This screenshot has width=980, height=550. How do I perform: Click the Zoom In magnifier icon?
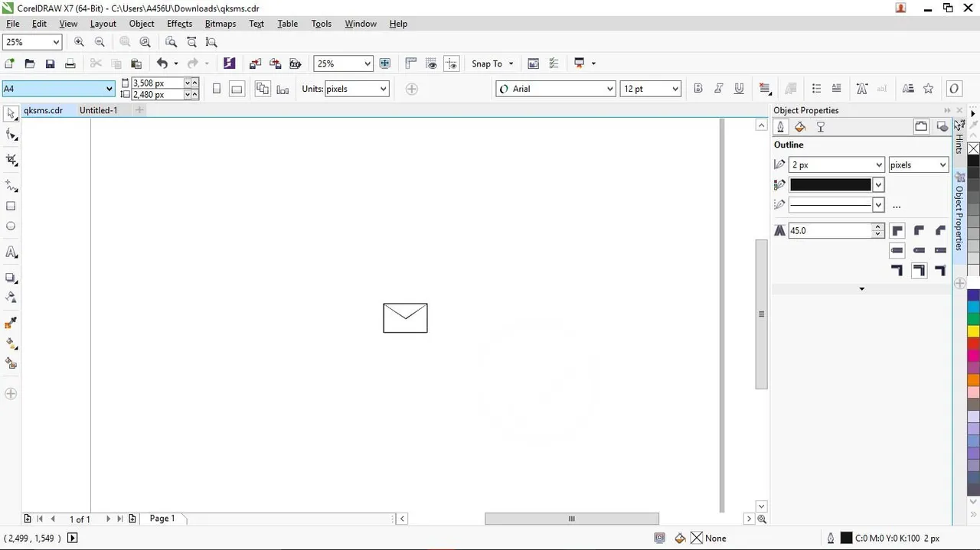click(79, 42)
